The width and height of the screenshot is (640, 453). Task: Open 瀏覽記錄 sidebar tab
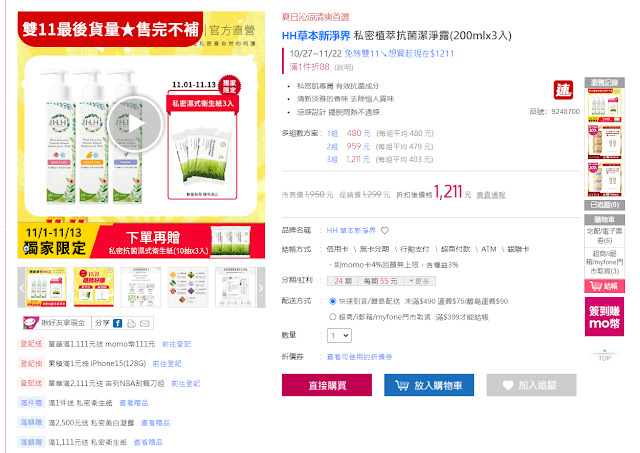604,82
